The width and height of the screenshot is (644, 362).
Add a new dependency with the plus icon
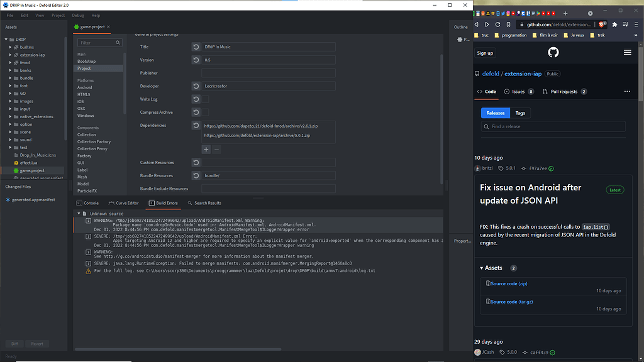point(206,149)
